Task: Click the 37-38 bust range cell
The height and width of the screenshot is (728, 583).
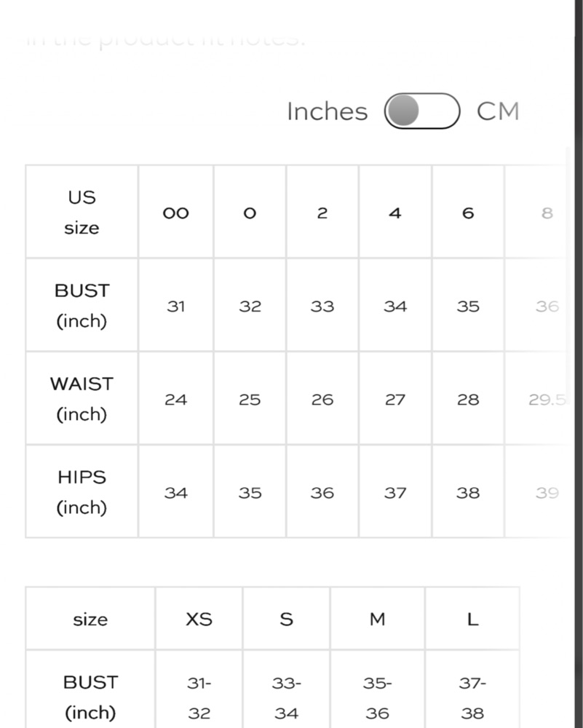Action: tap(472, 697)
